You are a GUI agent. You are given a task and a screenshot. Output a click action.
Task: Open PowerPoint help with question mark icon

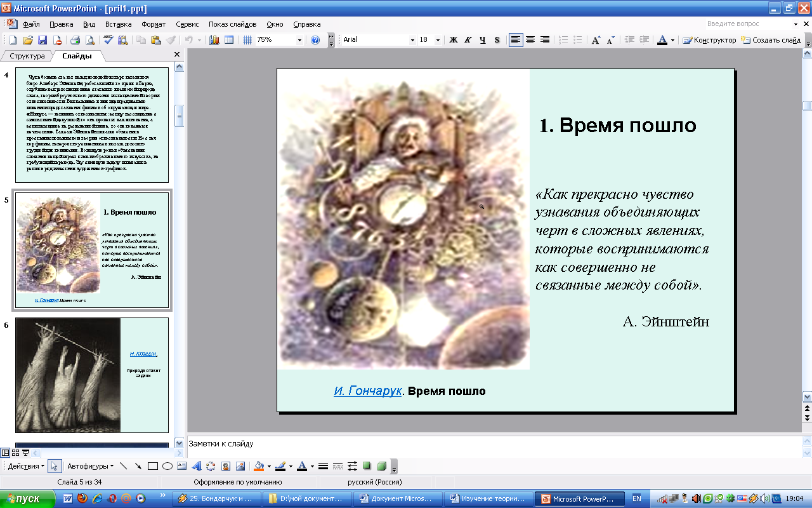[x=315, y=40]
